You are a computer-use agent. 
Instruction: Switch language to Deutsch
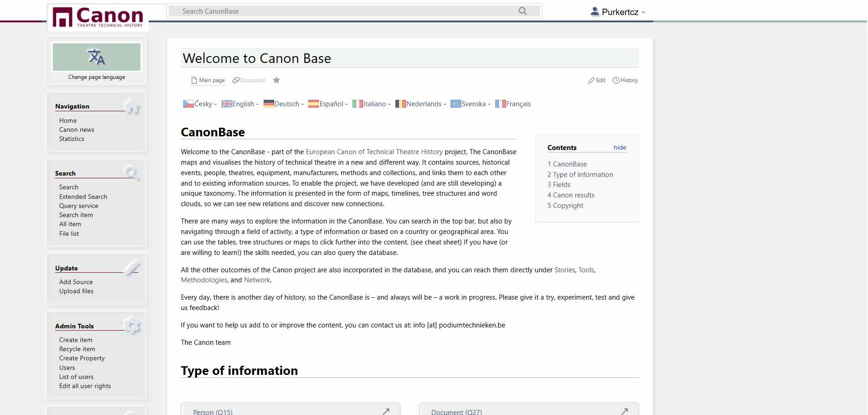287,104
